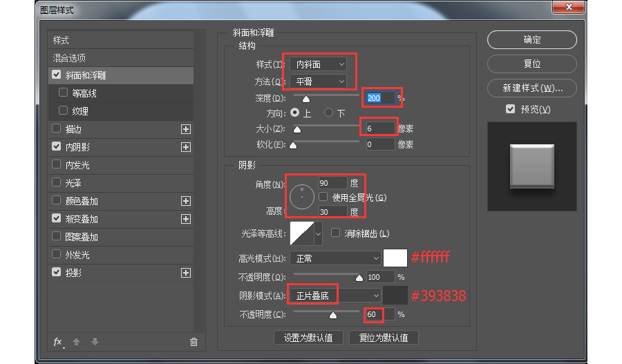Open the dark shadow color swatch
This screenshot has height=364, width=622.
[x=395, y=296]
